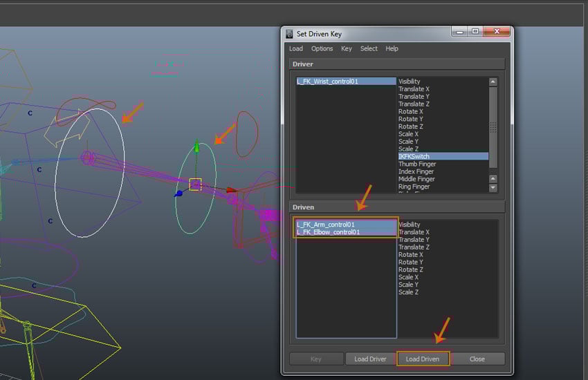Screen dimensions: 588x380
Task: Click the green Y-axis manipulator arrow
Action: pos(196,146)
